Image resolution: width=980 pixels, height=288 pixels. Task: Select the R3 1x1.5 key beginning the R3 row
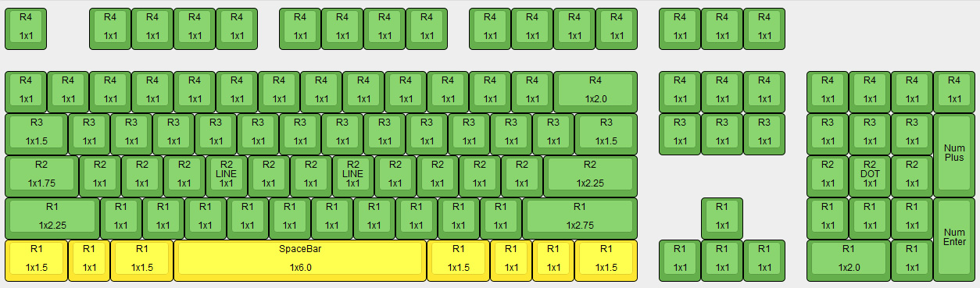[37, 133]
